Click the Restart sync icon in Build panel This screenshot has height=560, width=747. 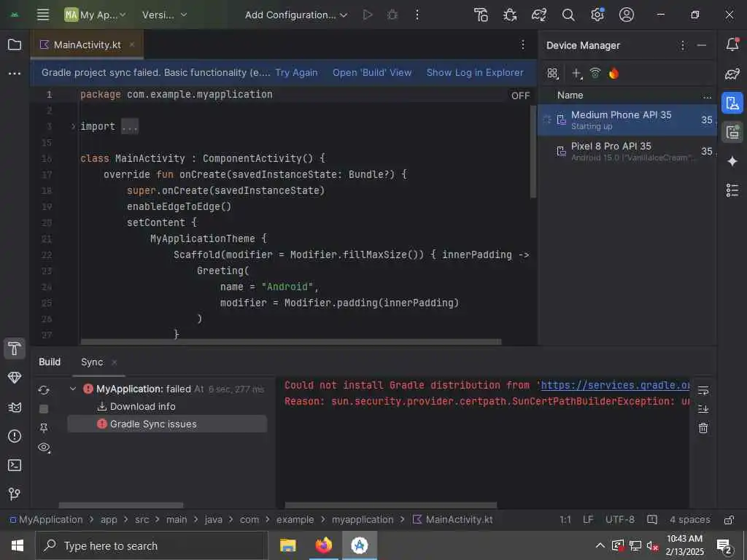click(x=44, y=391)
